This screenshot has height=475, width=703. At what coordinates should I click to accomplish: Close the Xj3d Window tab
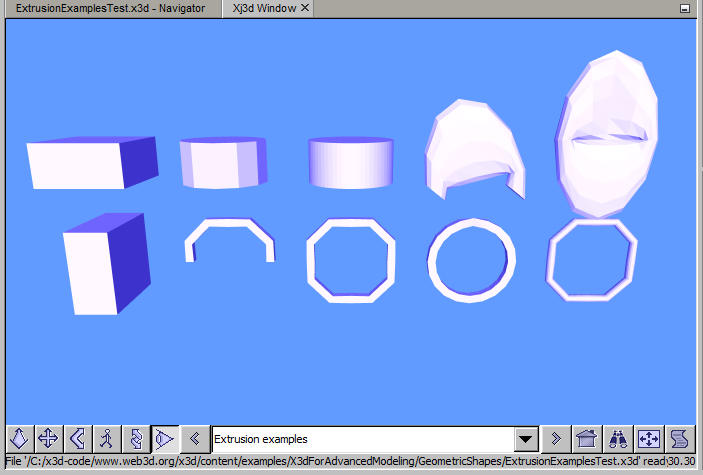pos(306,8)
